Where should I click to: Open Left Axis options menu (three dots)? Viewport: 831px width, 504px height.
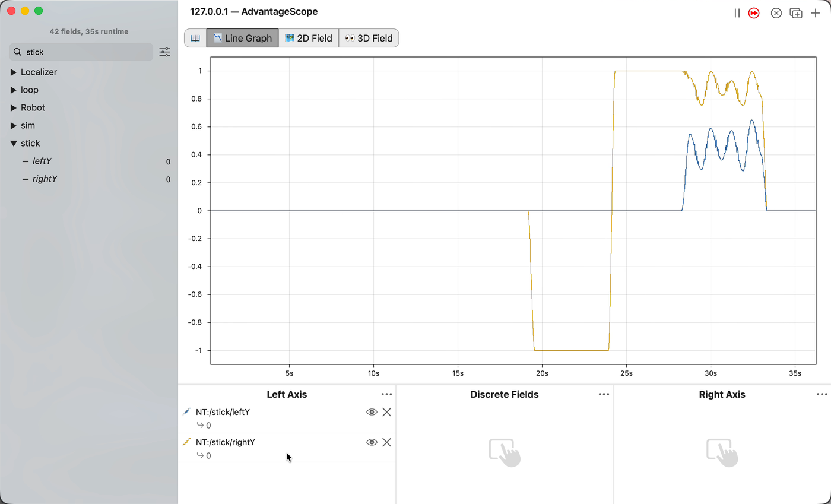pos(386,394)
